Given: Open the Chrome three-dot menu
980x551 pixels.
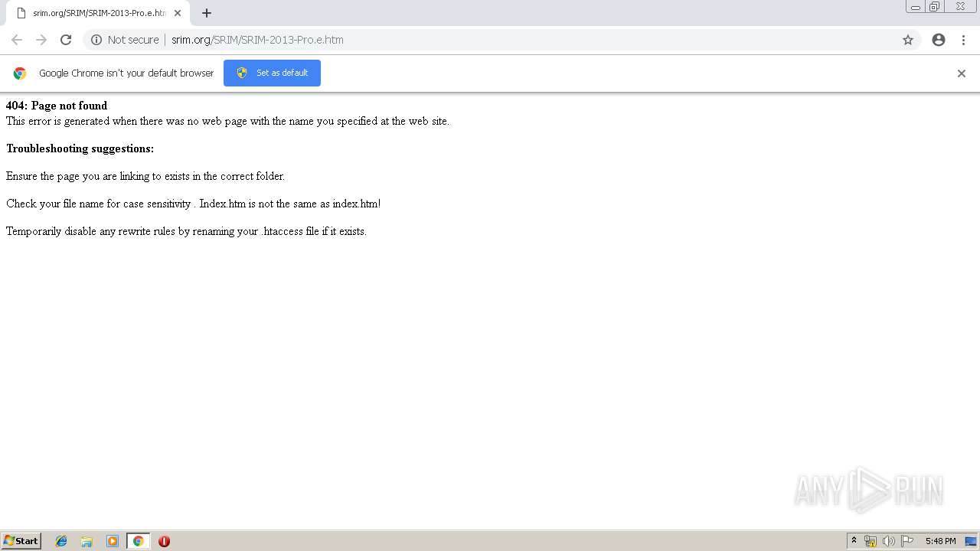Looking at the screenshot, I should (x=963, y=40).
